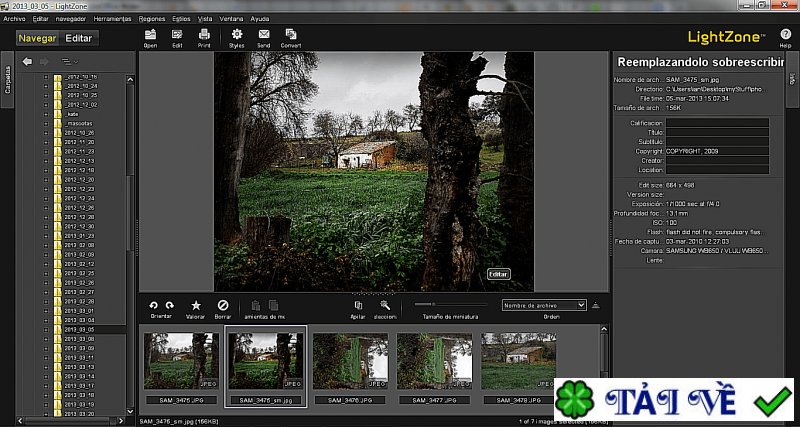The image size is (800, 427).
Task: Click the Send envelope icon
Action: pos(264,36)
